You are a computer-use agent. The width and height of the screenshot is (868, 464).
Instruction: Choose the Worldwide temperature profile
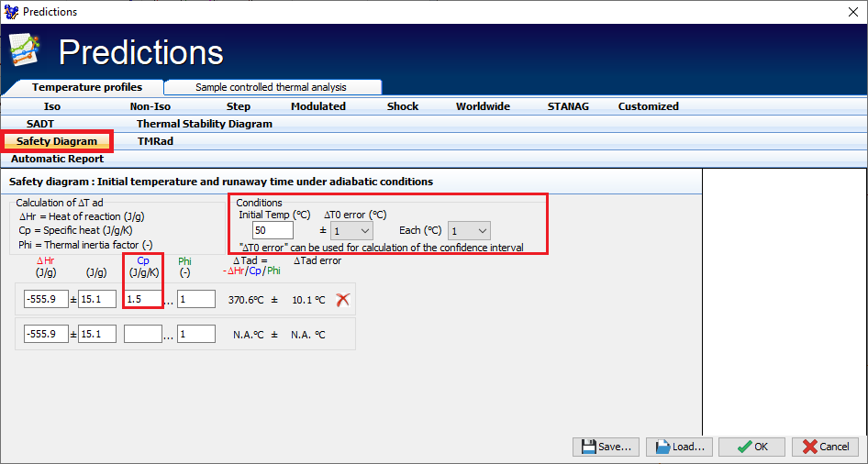coord(483,106)
